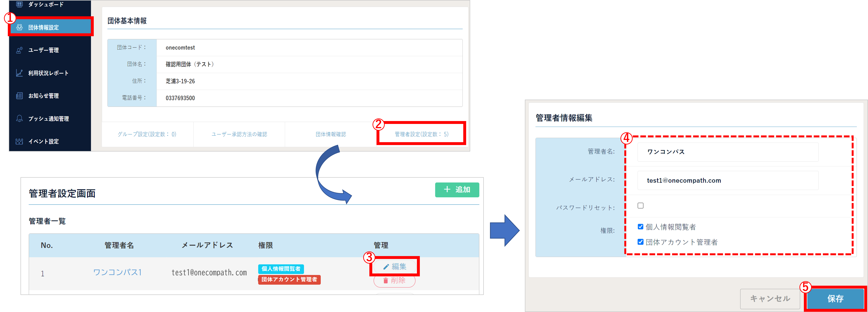Click the pencil icon on 編集 button
The image size is (868, 312).
(386, 267)
